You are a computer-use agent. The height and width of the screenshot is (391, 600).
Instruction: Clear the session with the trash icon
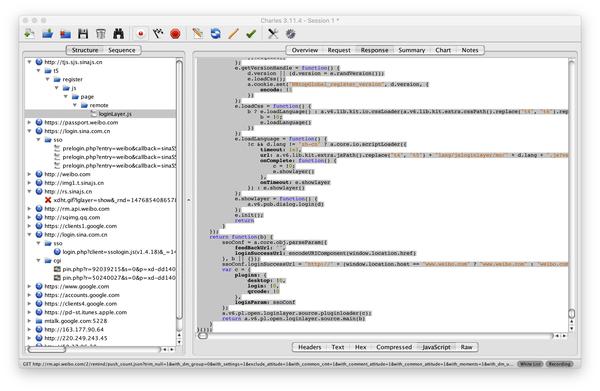101,34
